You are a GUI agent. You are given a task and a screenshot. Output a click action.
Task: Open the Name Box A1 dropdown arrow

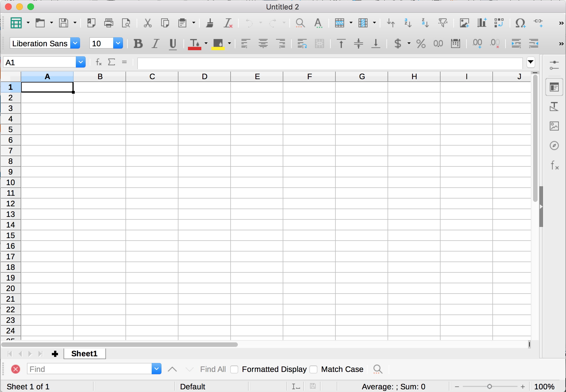pyautogui.click(x=81, y=62)
